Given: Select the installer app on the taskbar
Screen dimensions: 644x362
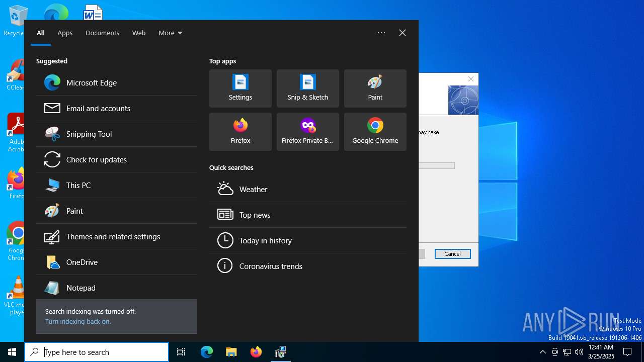Looking at the screenshot, I should point(281,352).
